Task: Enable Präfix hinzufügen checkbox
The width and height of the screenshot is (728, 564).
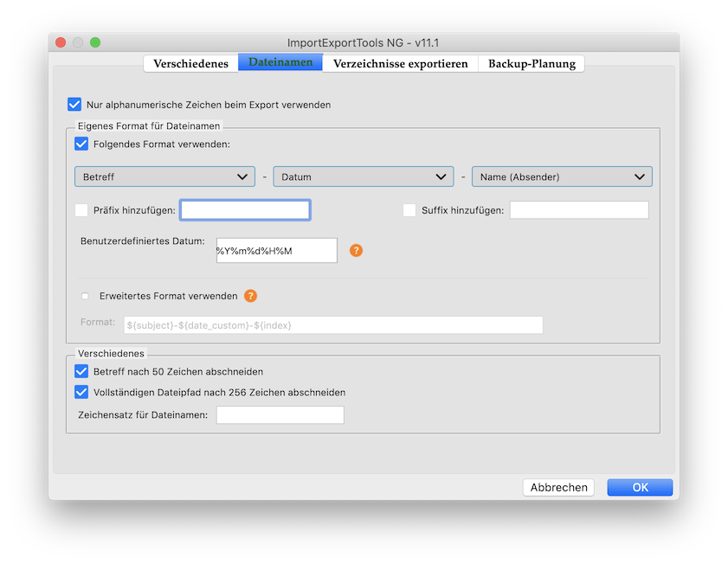Action: pos(81,210)
